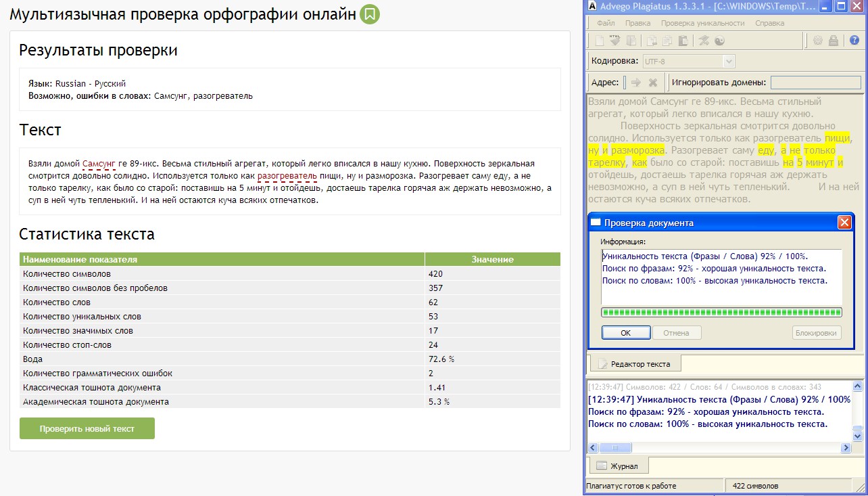
Task: Click the log horizontal scrollbar right arrow
Action: [846, 448]
